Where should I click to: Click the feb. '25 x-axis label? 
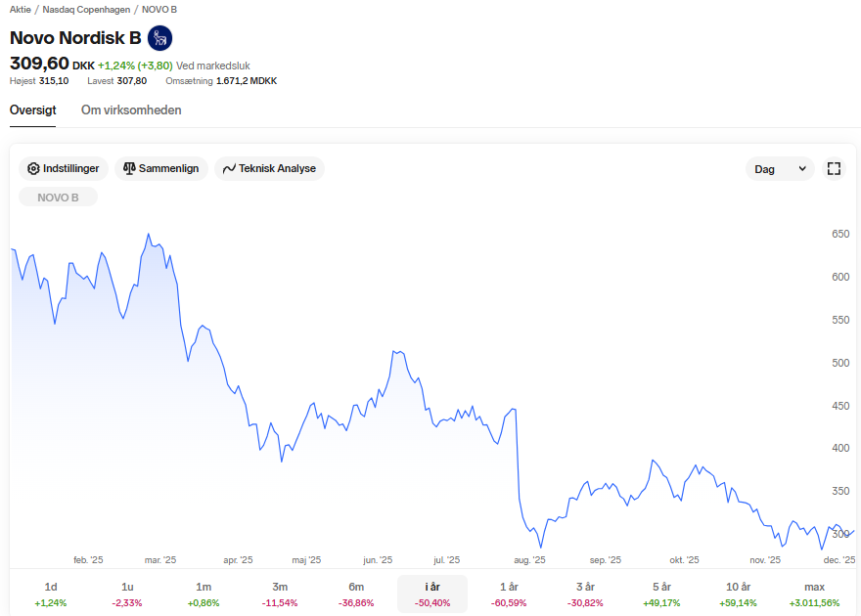[x=88, y=560]
